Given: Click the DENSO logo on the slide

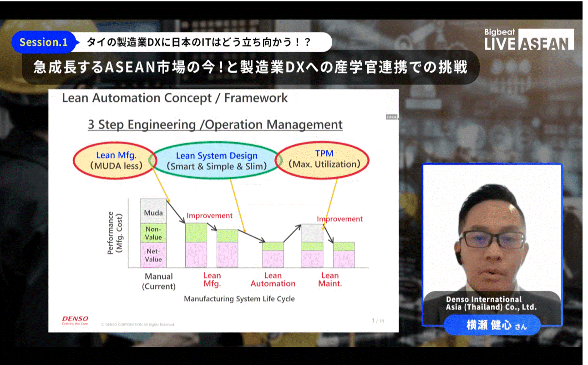Looking at the screenshot, I should pyautogui.click(x=75, y=320).
